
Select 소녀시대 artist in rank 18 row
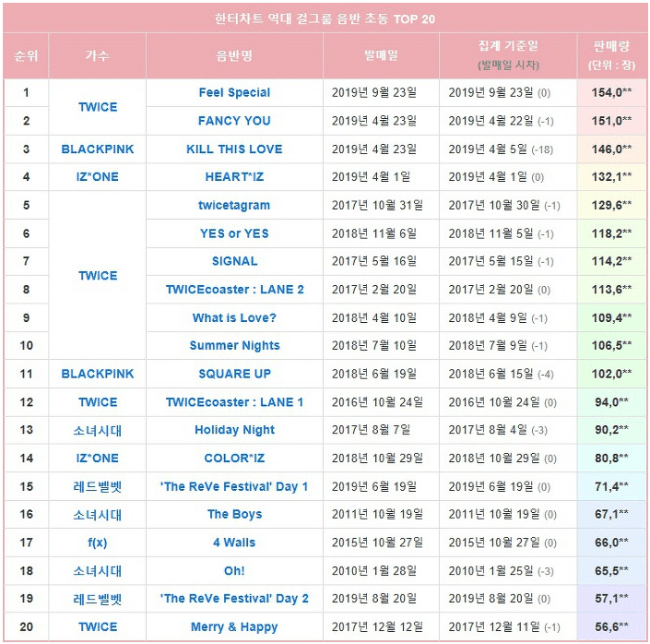pos(98,570)
